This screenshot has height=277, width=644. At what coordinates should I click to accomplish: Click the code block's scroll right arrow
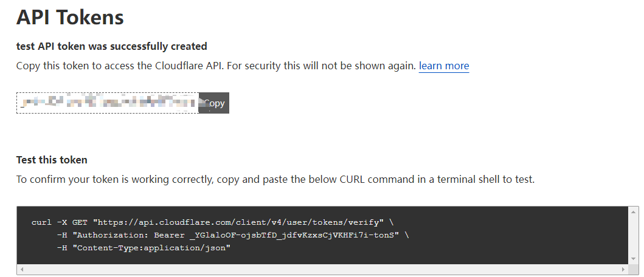coord(623,269)
